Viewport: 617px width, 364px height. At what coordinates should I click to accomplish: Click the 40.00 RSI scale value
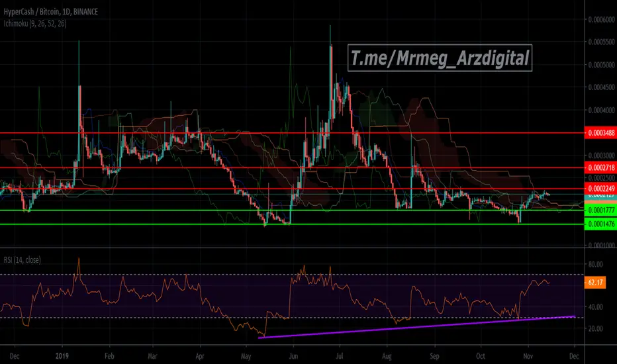596,307
